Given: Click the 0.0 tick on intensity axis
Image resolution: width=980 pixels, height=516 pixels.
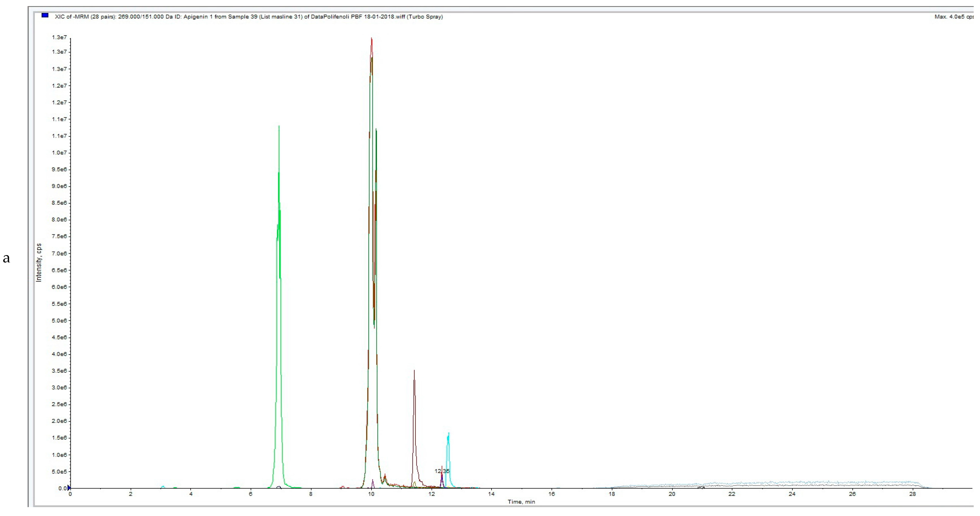Looking at the screenshot, I should click(x=62, y=488).
